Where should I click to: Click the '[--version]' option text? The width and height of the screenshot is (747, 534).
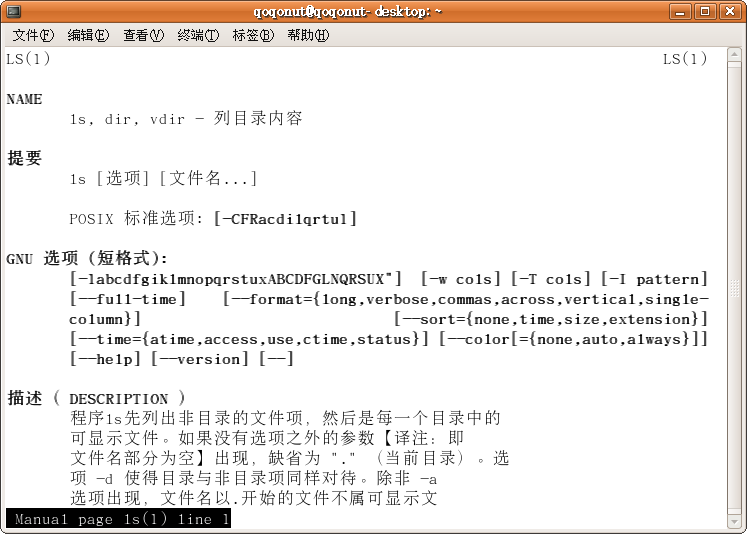coord(200,359)
